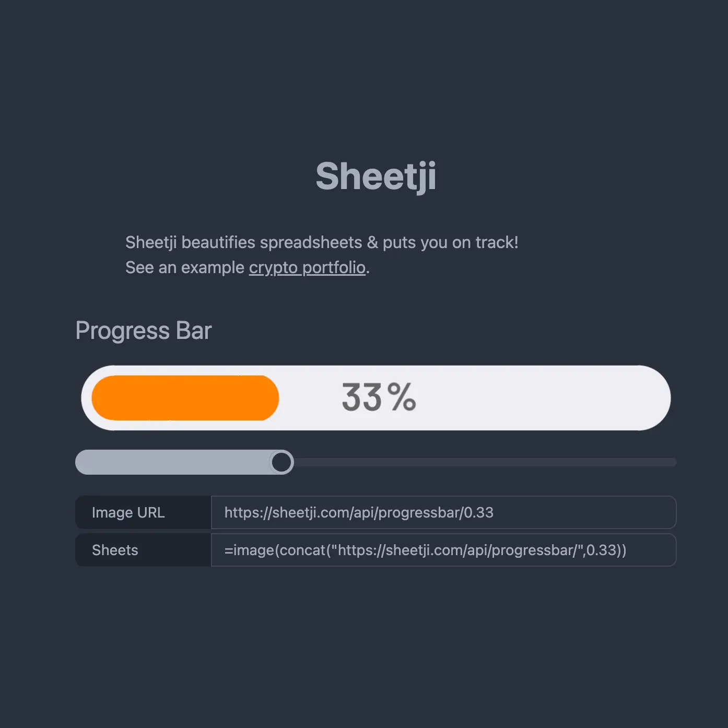The height and width of the screenshot is (728, 728).
Task: Click the crypto portfolio link
Action: [x=307, y=267]
